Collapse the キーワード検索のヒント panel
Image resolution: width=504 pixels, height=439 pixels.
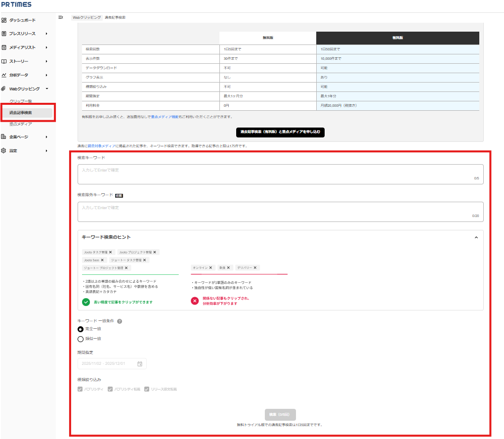476,237
